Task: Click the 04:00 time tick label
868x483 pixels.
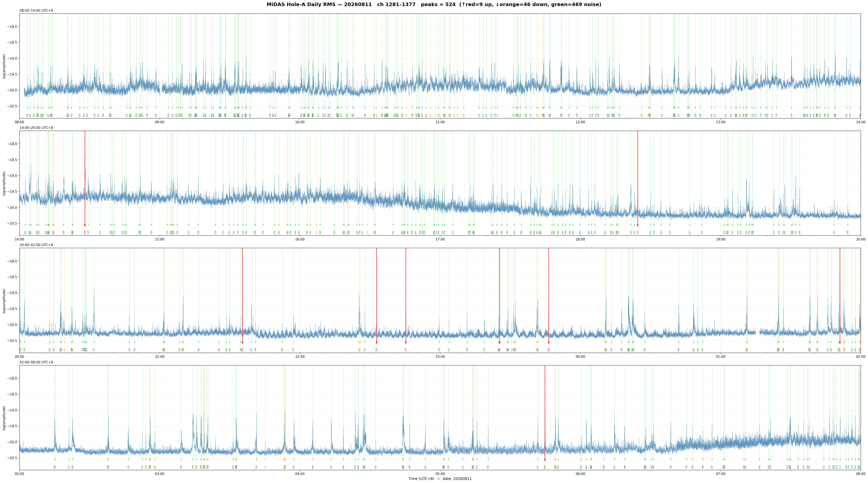Action: pyautogui.click(x=300, y=474)
